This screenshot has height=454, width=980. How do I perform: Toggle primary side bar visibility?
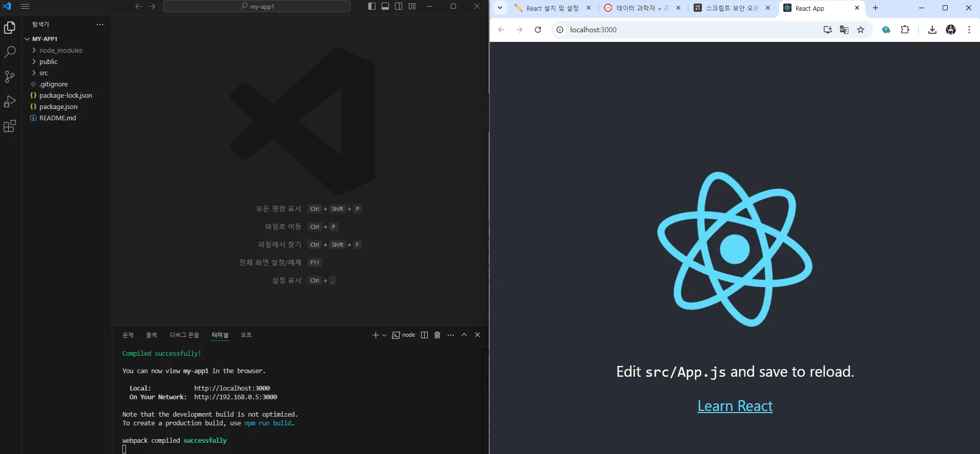tap(372, 6)
